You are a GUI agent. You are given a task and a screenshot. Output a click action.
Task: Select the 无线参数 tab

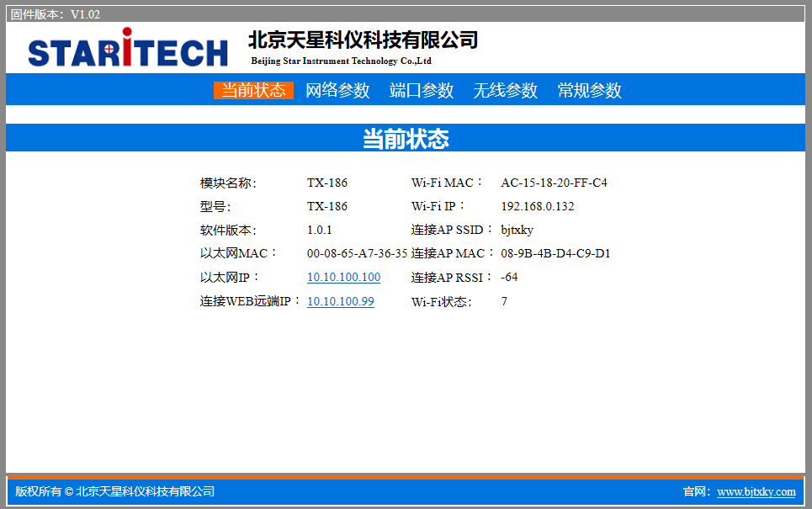point(505,91)
